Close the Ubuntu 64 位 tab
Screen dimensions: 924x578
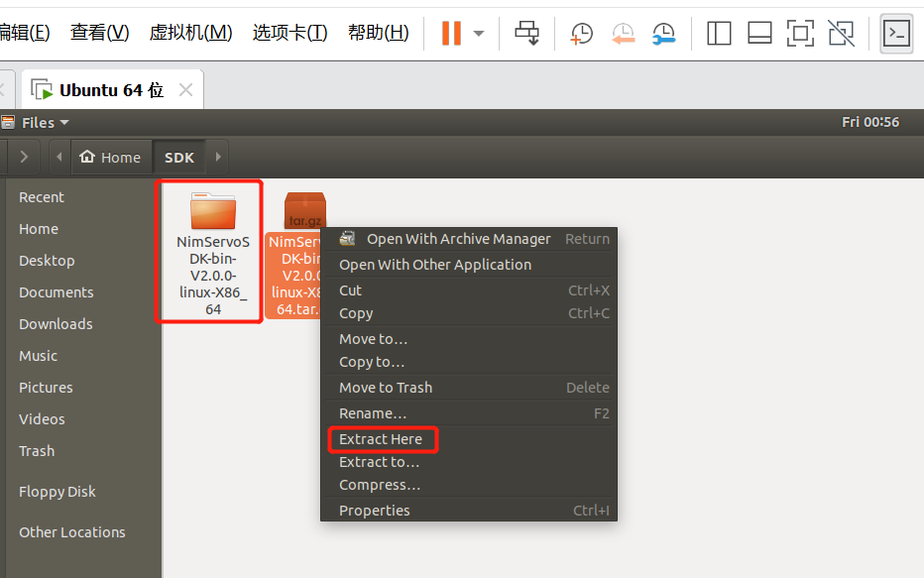tap(185, 90)
